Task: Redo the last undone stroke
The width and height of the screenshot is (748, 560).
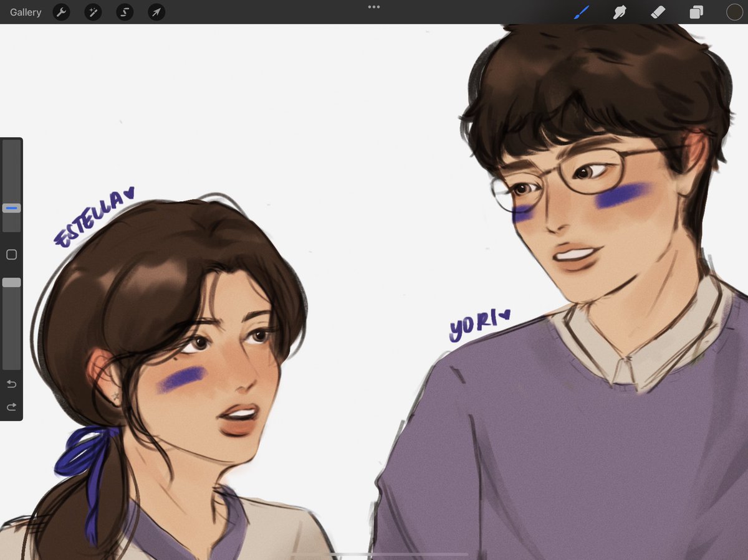Action: (x=11, y=407)
